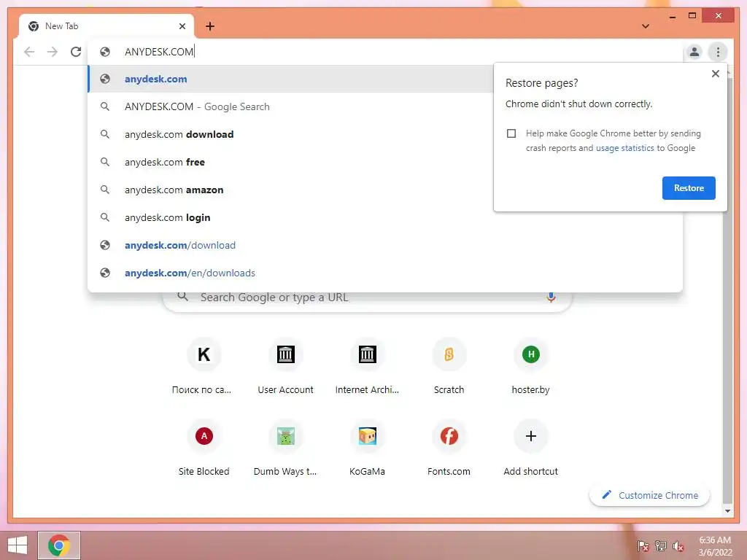The width and height of the screenshot is (747, 560).
Task: Click the browser back arrow
Action: pos(29,52)
